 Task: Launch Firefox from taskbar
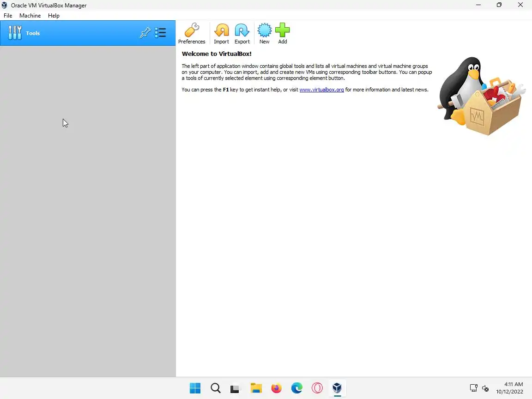277,388
